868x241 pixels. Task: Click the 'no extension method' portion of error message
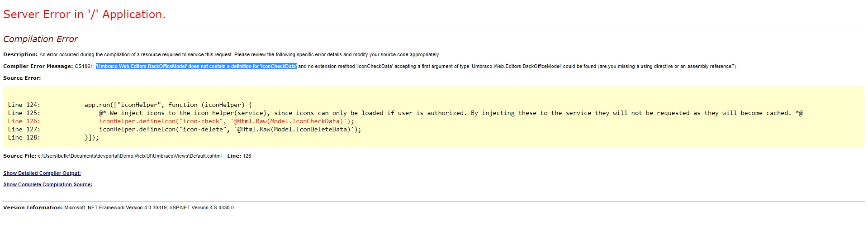(332, 66)
